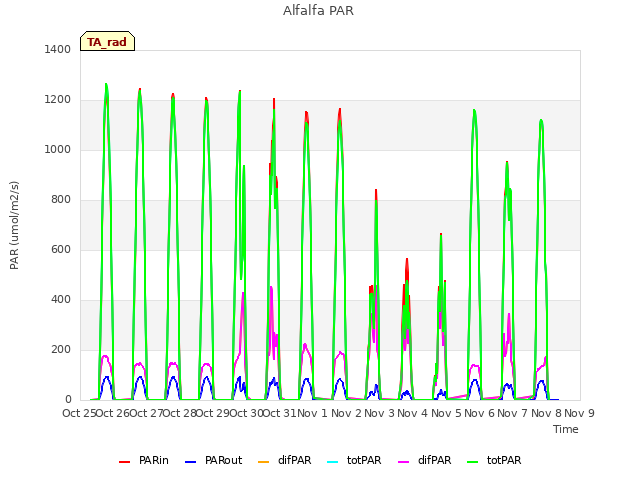Image resolution: width=640 pixels, height=480 pixels.
Task: Click the 1200 y-axis tick label
Action: pos(57,100)
